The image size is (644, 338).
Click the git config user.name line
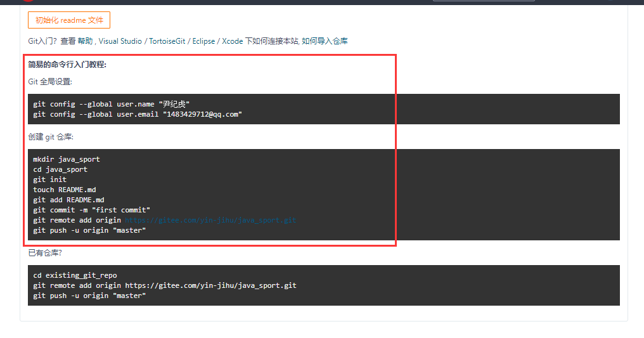[112, 104]
